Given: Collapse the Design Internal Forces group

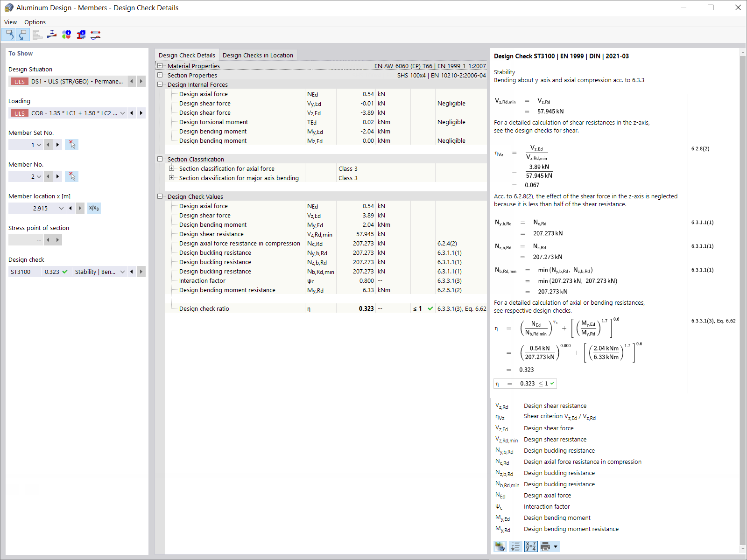Looking at the screenshot, I should coord(160,84).
